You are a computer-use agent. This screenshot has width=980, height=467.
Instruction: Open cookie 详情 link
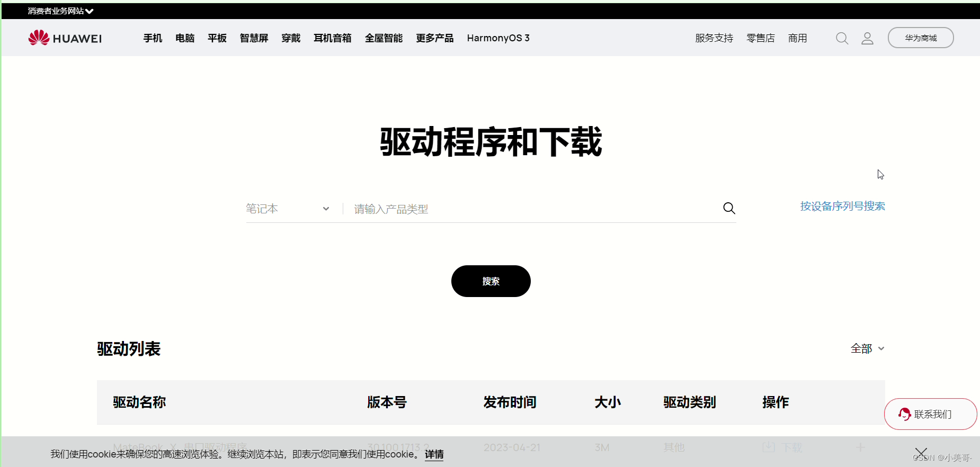(434, 454)
